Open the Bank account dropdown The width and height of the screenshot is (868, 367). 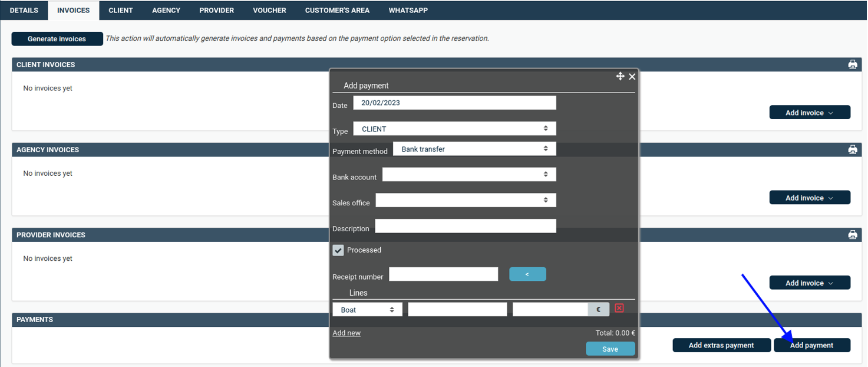pyautogui.click(x=469, y=175)
